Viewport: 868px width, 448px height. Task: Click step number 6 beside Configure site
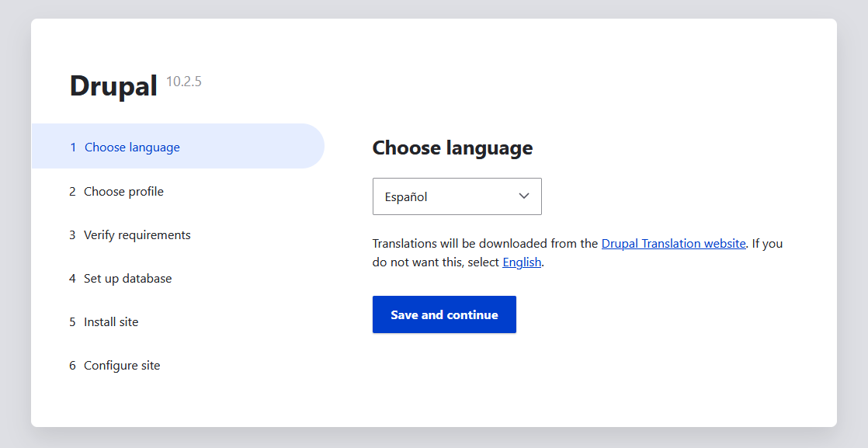click(x=72, y=365)
